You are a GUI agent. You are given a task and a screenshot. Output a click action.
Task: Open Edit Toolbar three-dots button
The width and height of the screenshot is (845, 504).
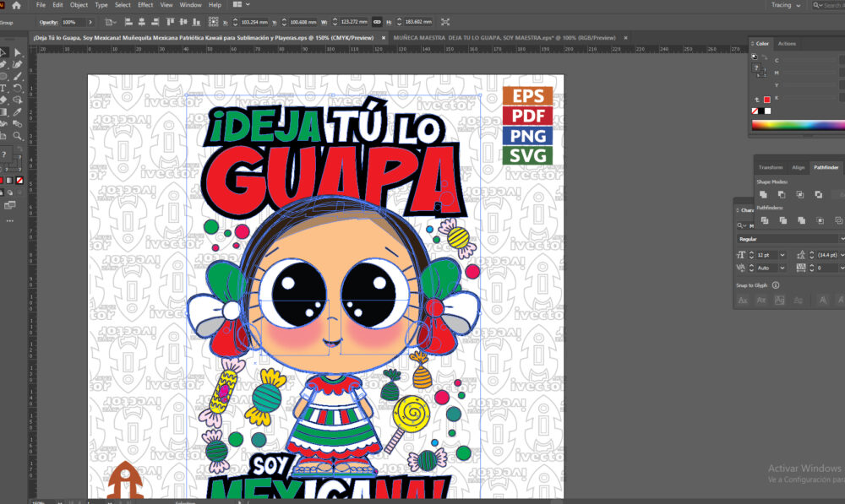[9, 221]
